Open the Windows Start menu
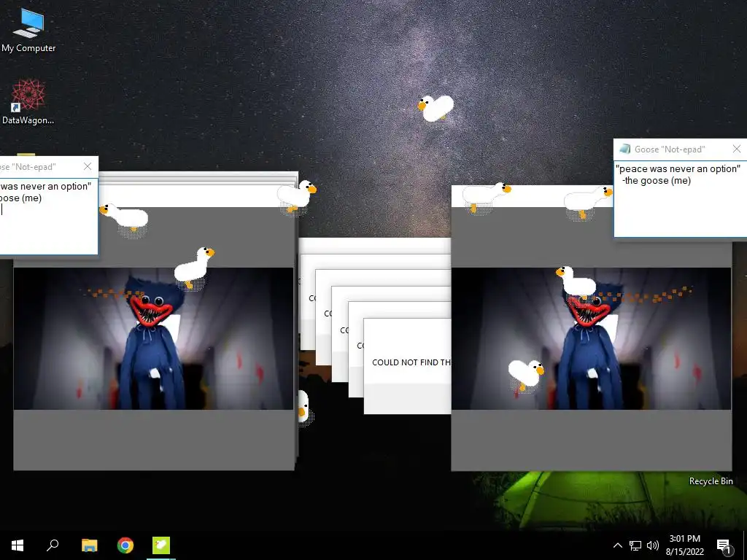Image resolution: width=747 pixels, height=560 pixels. tap(18, 545)
